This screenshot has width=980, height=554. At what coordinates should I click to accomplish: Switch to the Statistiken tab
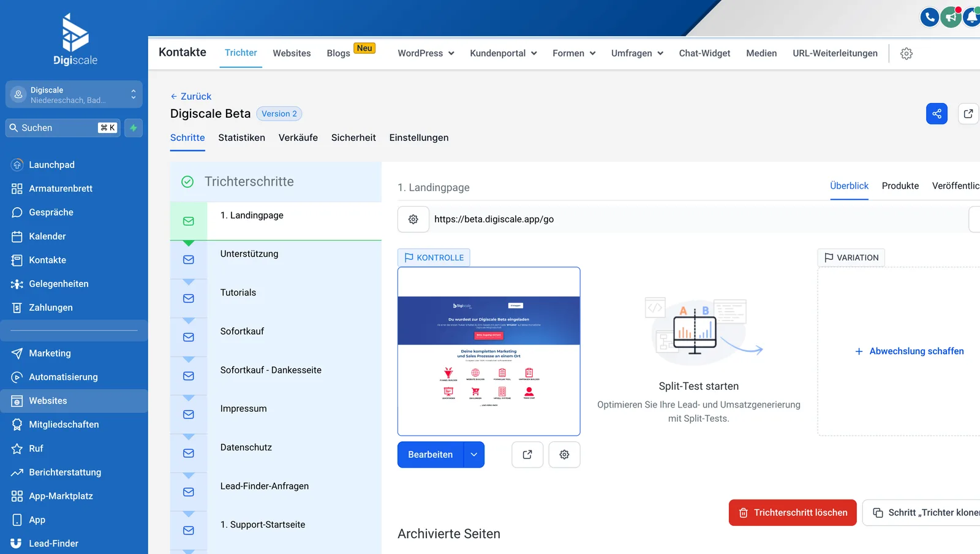pos(242,138)
